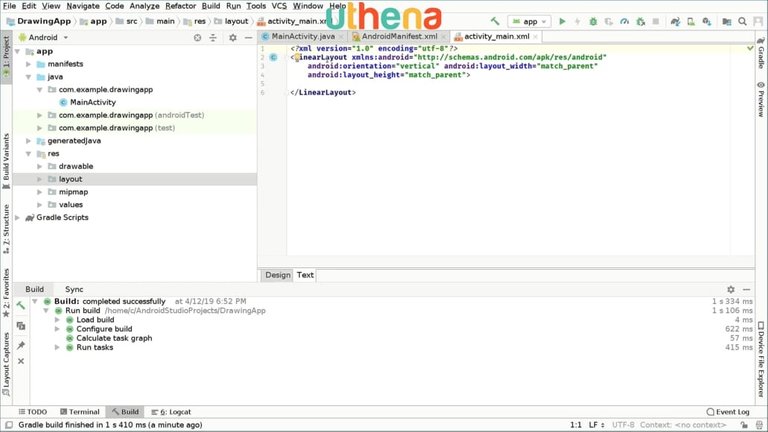Switch to the MainActivity.java tab
768x432 pixels.
point(303,36)
